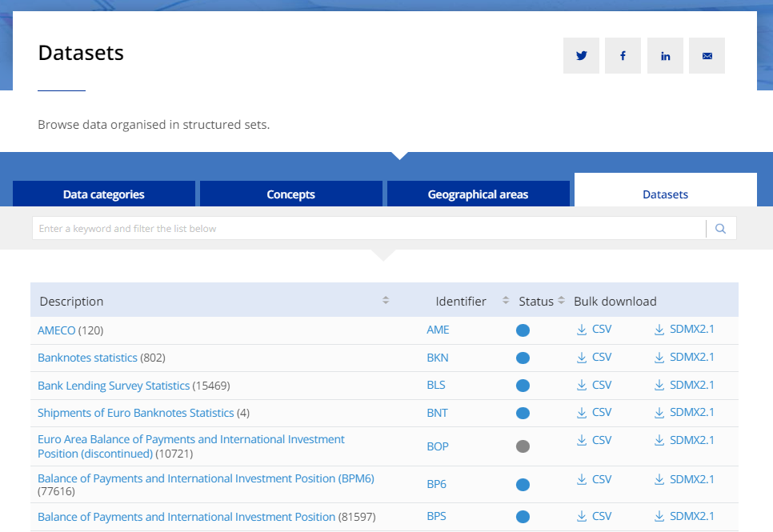Share the page via email
This screenshot has width=773, height=532.
707,55
